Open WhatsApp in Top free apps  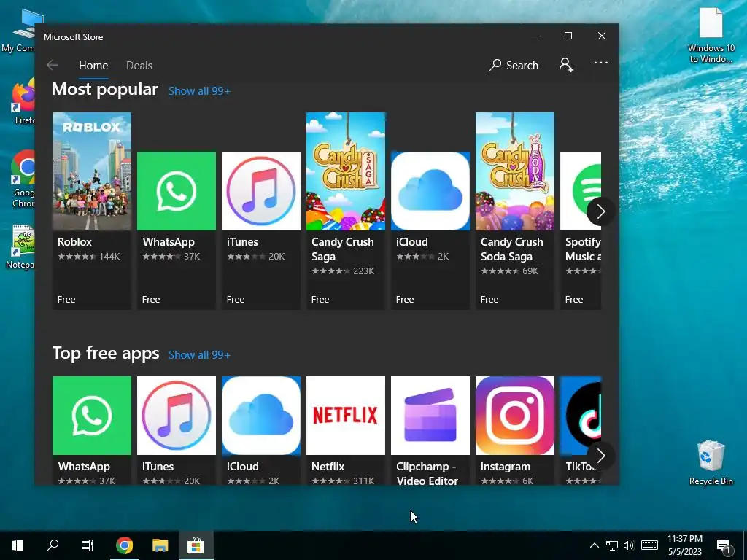tap(91, 430)
